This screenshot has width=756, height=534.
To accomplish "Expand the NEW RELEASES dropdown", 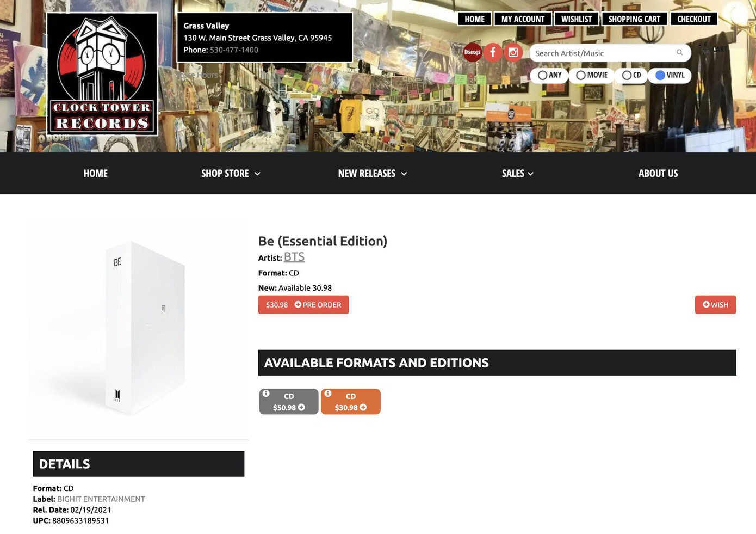I will point(373,173).
